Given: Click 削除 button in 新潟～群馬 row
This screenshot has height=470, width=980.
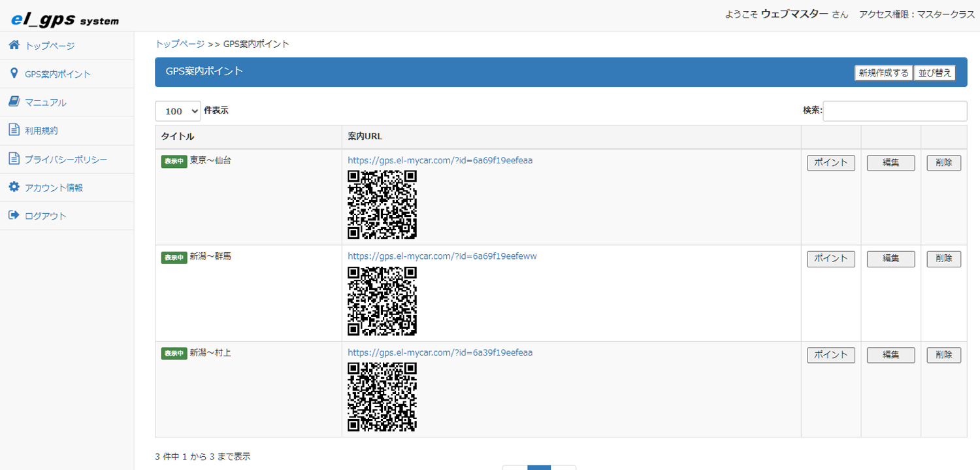Looking at the screenshot, I should click(x=944, y=259).
